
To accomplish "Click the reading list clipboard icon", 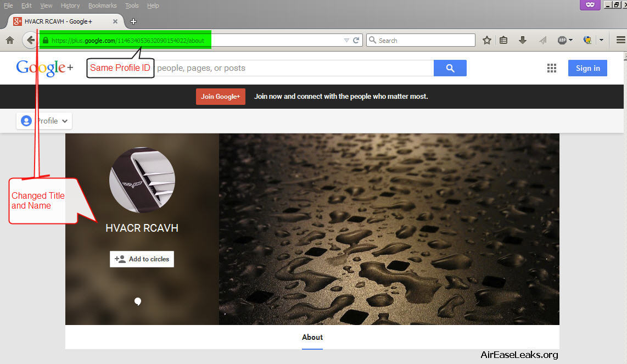I will coord(503,40).
